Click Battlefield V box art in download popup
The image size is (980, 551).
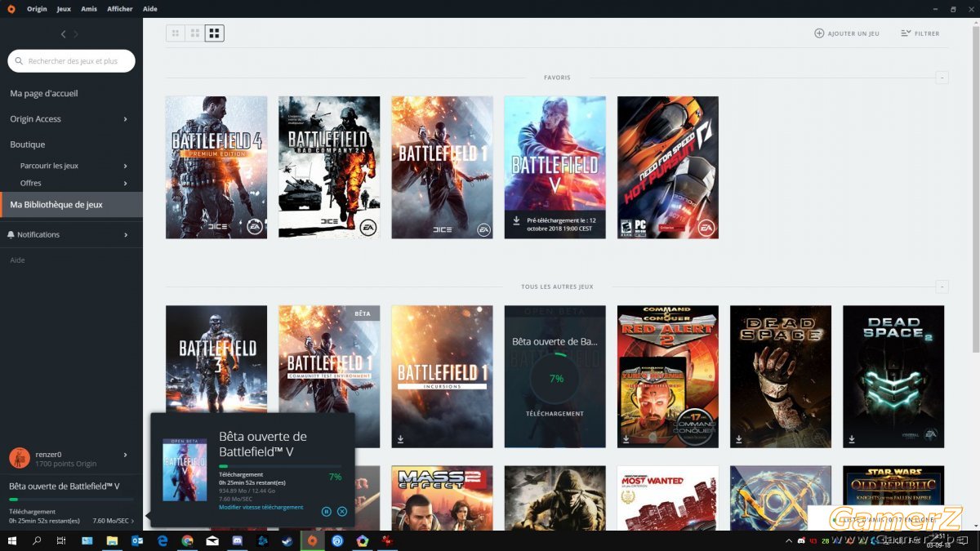[x=185, y=470]
